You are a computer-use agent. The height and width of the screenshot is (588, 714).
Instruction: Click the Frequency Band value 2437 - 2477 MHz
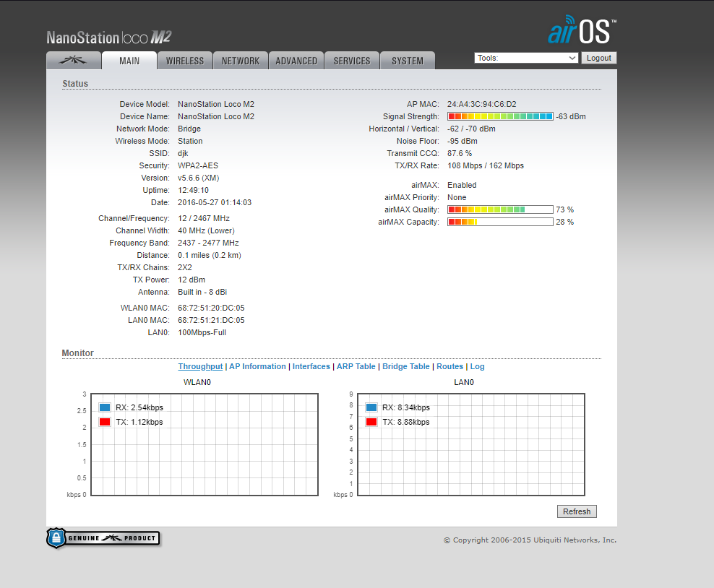[x=208, y=243]
